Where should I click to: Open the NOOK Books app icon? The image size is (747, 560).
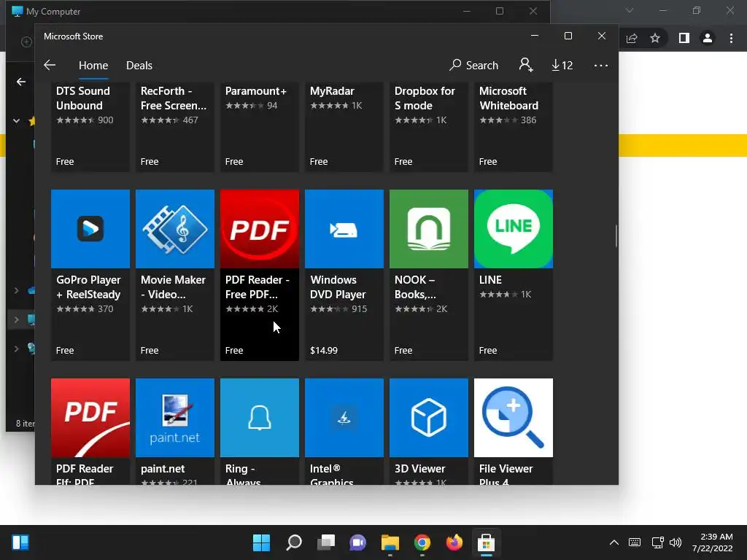click(429, 229)
